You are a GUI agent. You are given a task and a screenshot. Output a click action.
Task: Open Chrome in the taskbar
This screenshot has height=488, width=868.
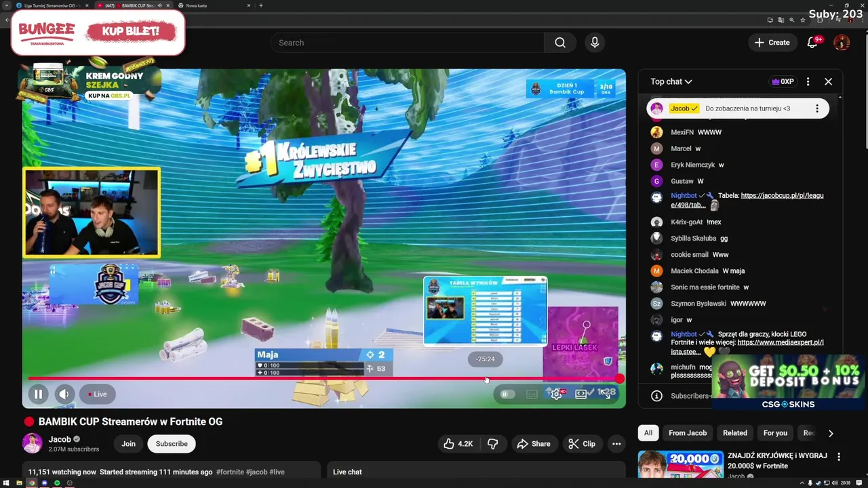[32, 483]
